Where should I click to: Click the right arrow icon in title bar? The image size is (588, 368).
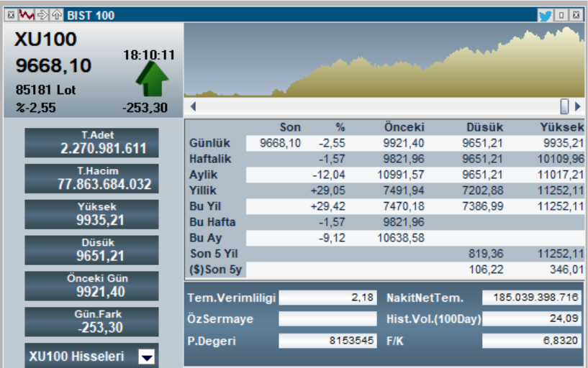tap(42, 15)
